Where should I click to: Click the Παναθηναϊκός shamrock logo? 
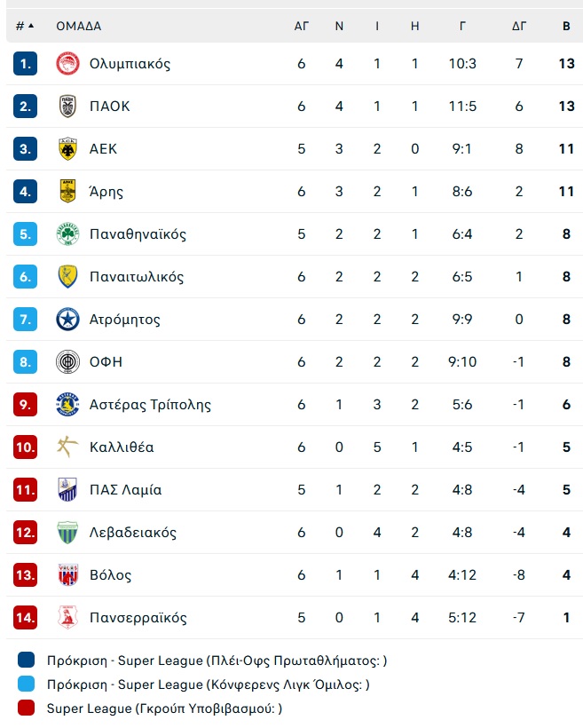(67, 234)
